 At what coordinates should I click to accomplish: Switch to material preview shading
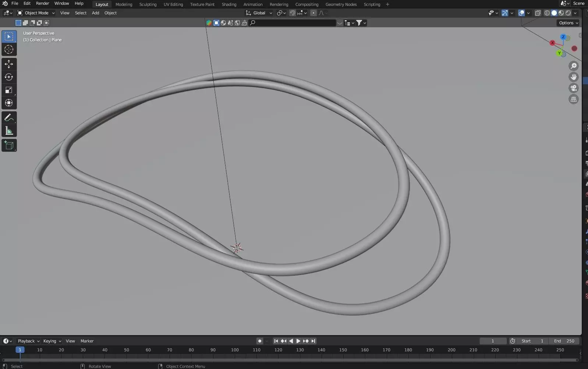[561, 13]
